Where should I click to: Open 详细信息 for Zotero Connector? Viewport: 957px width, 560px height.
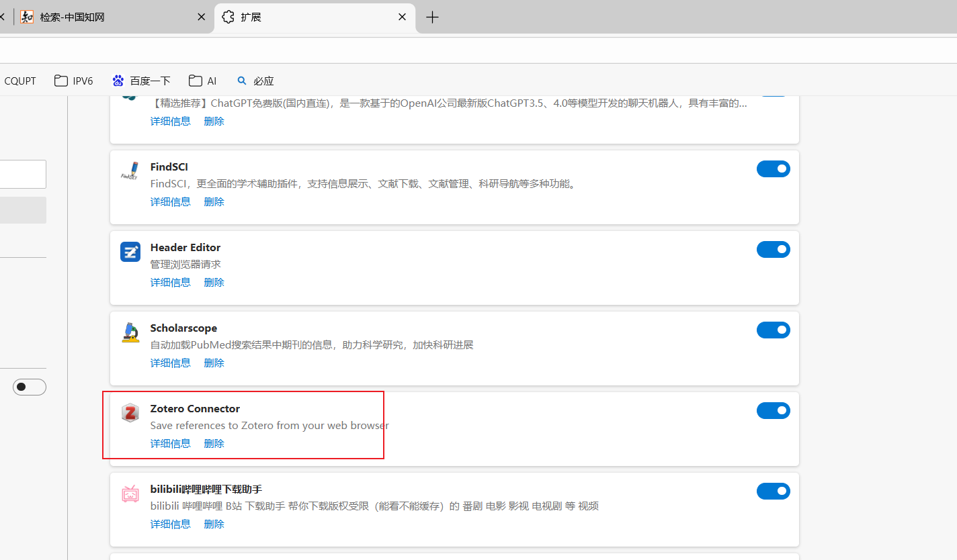pos(170,443)
